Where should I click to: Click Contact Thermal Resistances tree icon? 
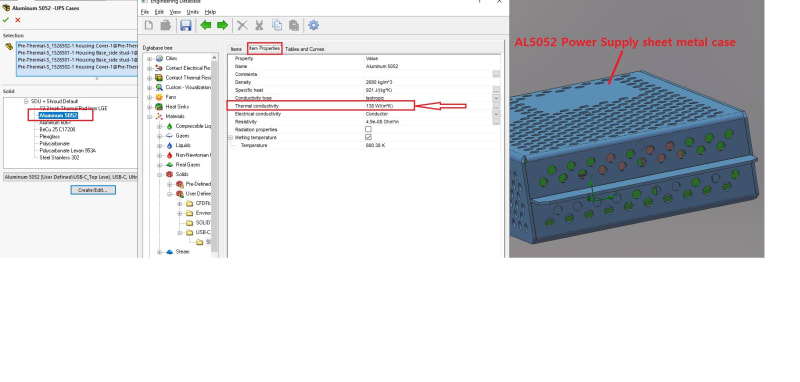[x=159, y=78]
